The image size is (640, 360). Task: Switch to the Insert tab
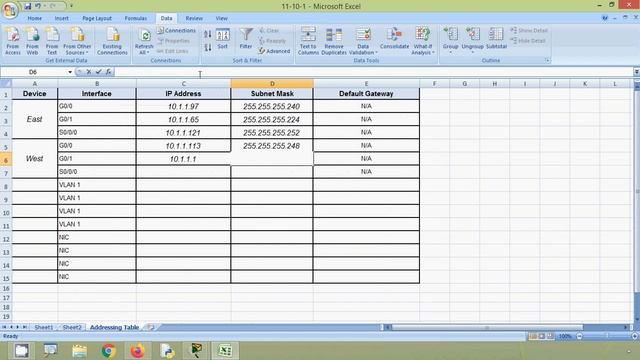pyautogui.click(x=62, y=18)
